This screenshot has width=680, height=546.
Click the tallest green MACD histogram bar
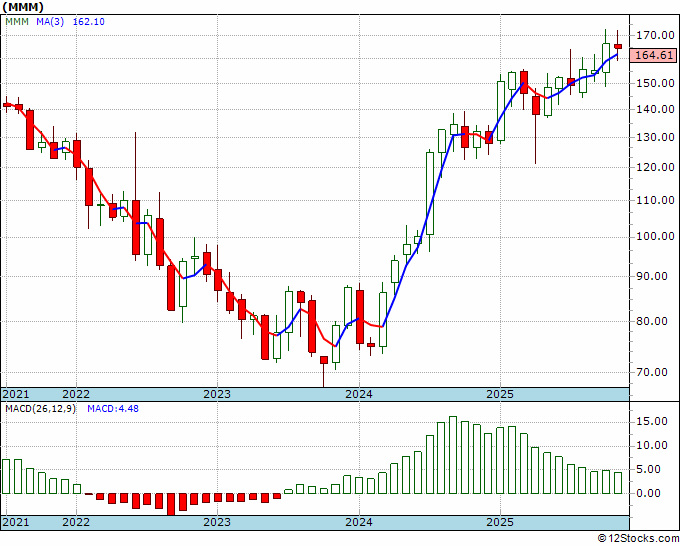[x=453, y=455]
